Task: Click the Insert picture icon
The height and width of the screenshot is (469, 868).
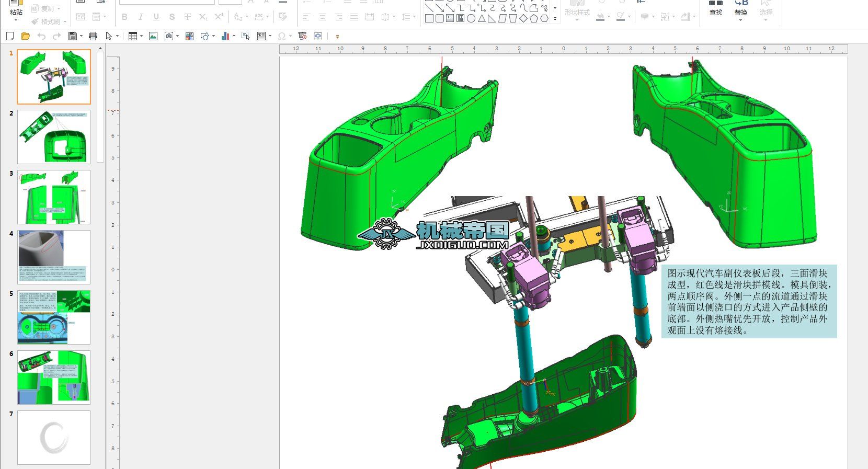Action: [x=153, y=36]
